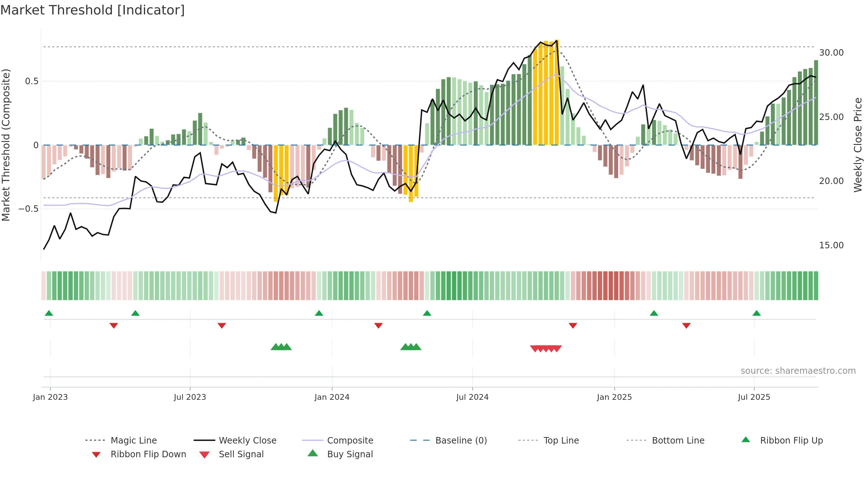
Task: Click the sell signal cluster near October 2024
Action: click(x=546, y=349)
